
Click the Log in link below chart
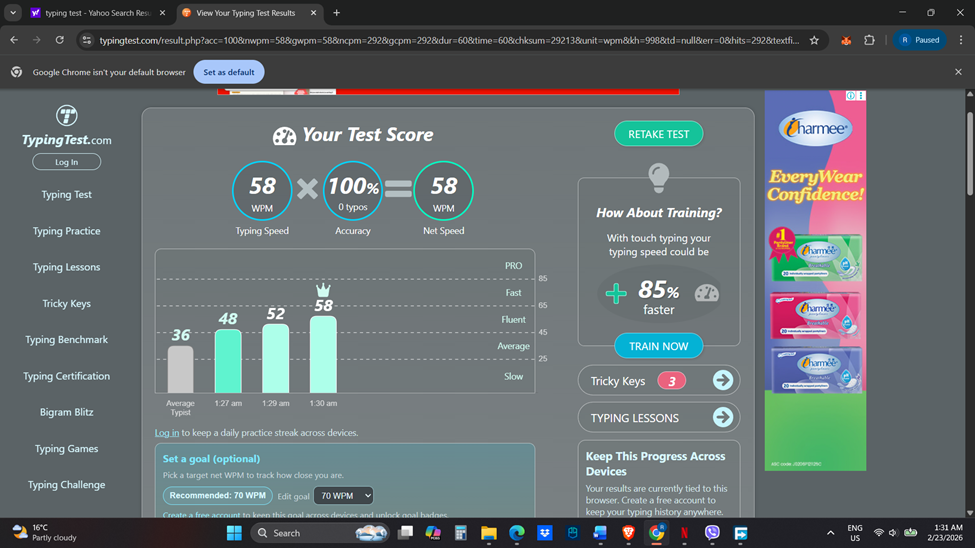point(167,433)
